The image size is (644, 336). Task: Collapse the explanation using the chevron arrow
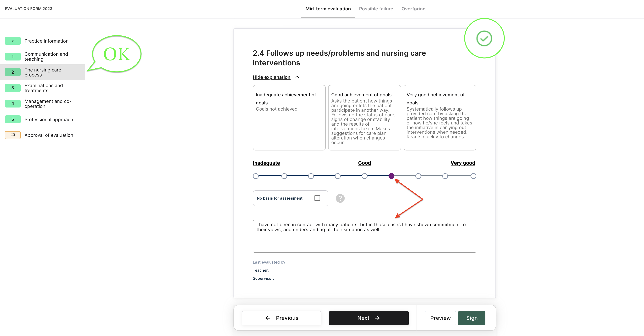[297, 77]
